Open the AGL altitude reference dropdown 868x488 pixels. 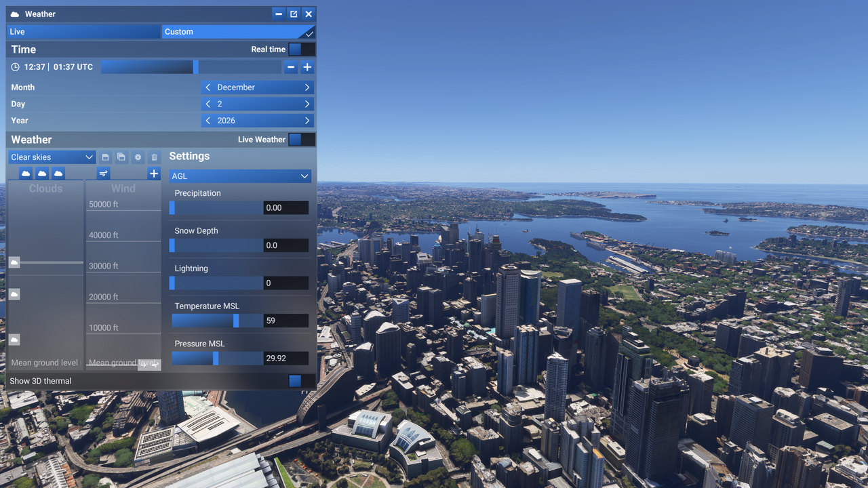240,176
